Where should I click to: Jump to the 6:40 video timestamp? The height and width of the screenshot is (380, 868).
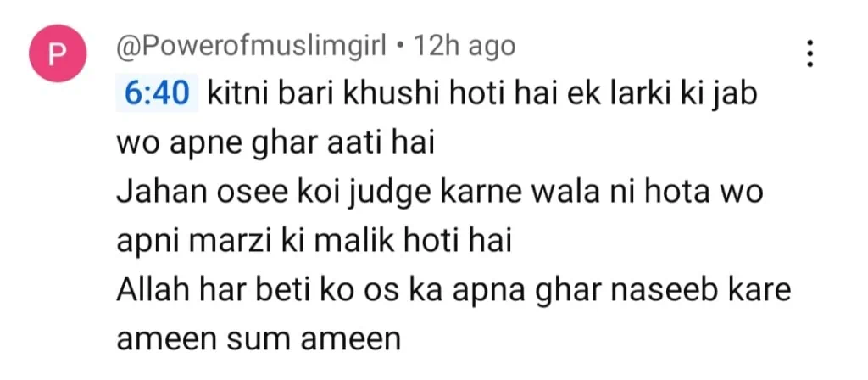157,96
